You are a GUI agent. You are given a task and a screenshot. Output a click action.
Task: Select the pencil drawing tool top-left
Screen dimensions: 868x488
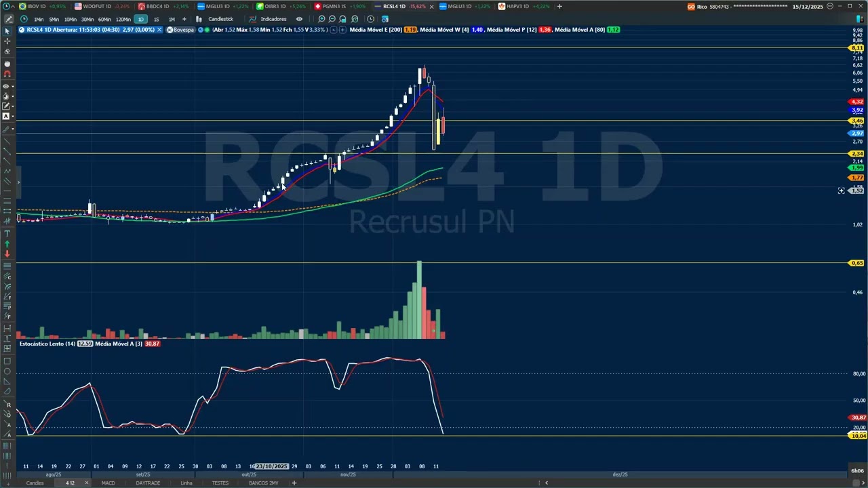[7, 19]
